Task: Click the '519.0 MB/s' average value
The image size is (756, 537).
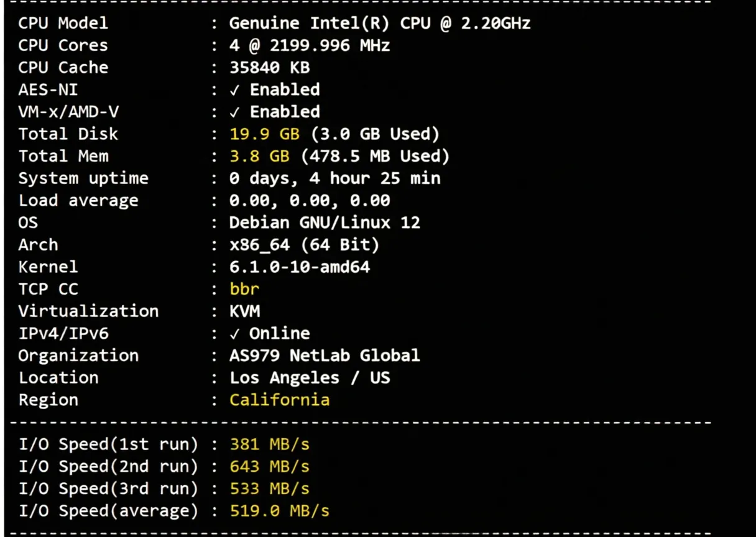Action: tap(280, 511)
